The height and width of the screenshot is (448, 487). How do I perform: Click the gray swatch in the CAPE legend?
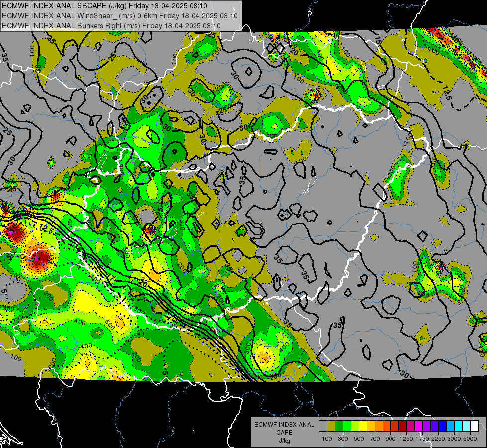coord(323,426)
